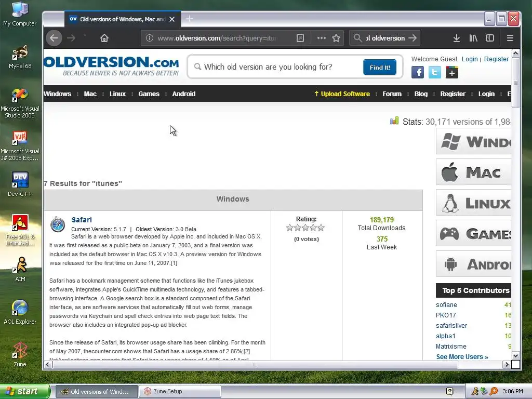Open the Mac nav menu item
532x399 pixels.
(90, 94)
